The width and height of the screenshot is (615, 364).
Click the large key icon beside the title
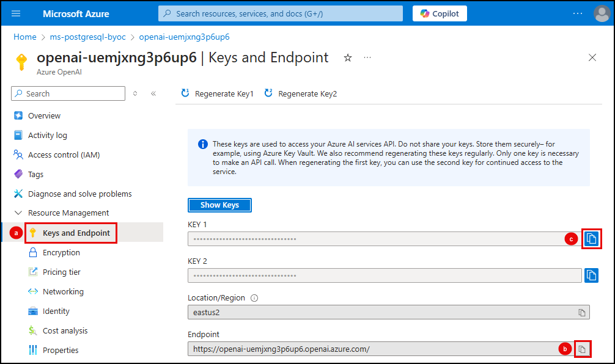pos(21,62)
